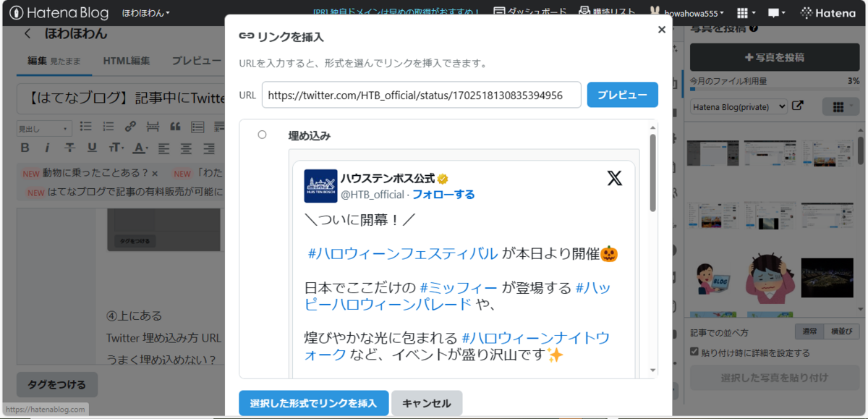Choose 横並び photo arrangement
The width and height of the screenshot is (868, 419).
tap(841, 332)
